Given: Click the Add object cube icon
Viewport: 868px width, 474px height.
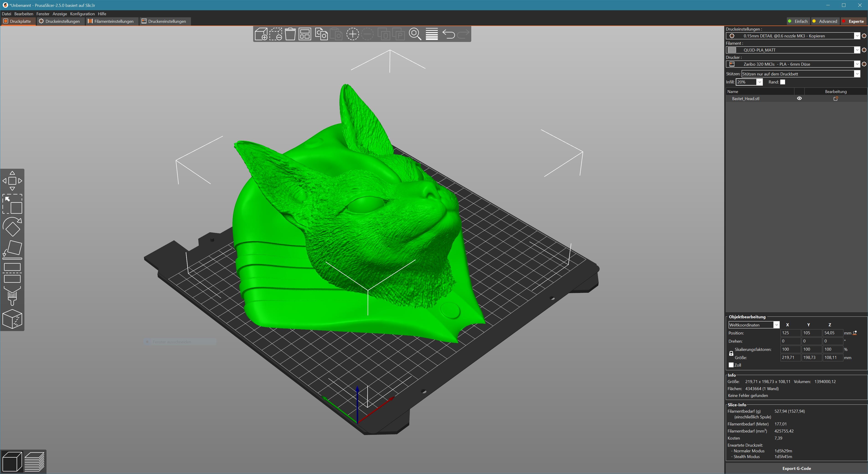Looking at the screenshot, I should click(x=261, y=34).
